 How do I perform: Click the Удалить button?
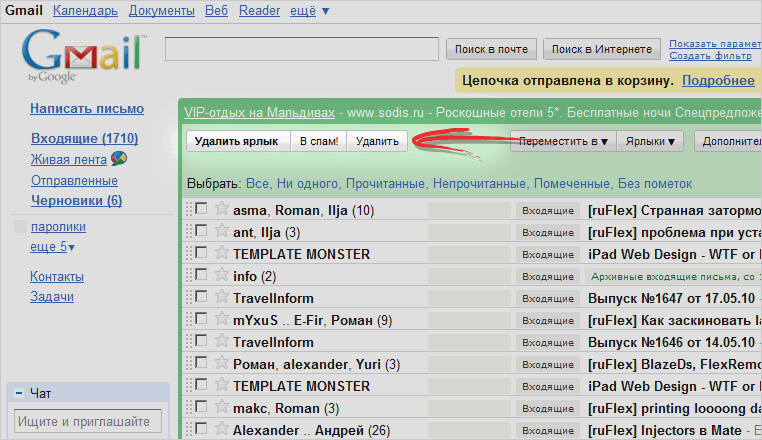(377, 141)
